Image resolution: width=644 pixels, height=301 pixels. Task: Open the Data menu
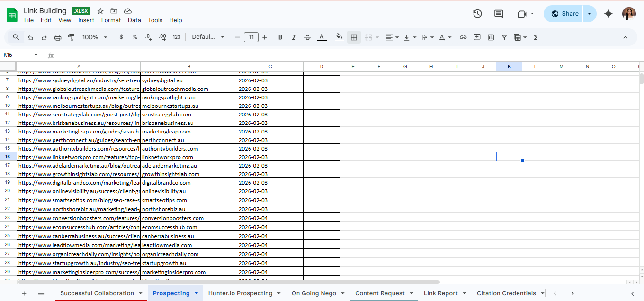[x=134, y=20]
